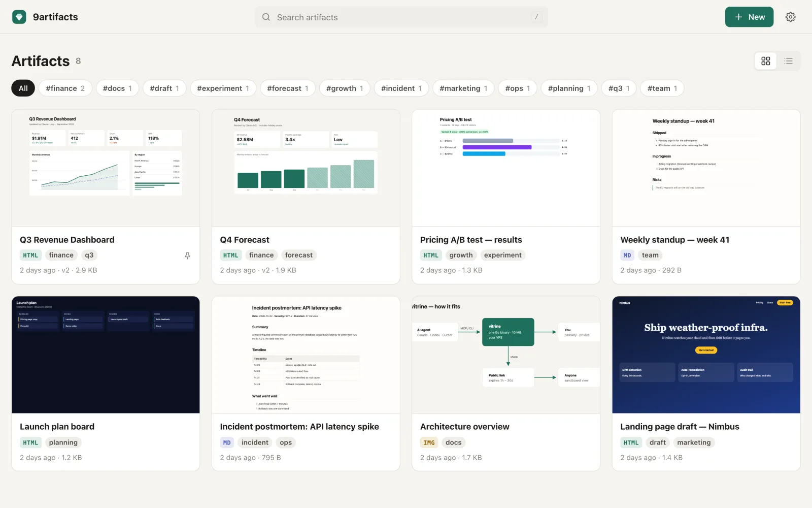
Task: Click the Q4 Forecast title
Action: coord(245,240)
